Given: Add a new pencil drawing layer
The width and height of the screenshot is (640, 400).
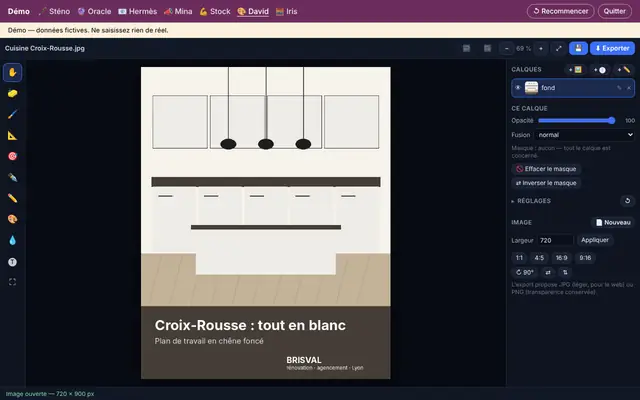Looking at the screenshot, I should 623,70.
